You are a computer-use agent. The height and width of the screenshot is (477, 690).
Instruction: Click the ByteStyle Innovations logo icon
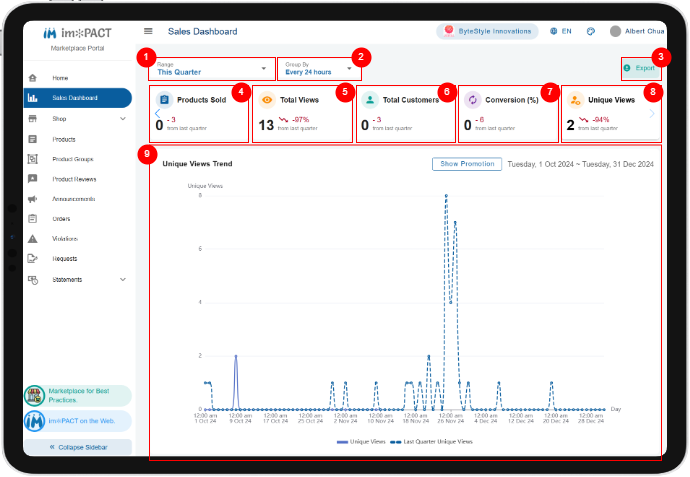(x=449, y=31)
